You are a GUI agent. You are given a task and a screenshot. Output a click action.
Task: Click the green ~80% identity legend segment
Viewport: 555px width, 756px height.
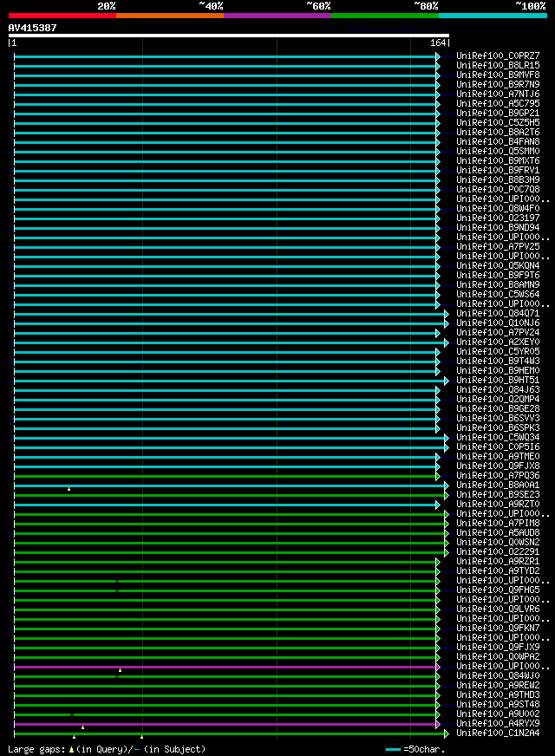[x=385, y=16]
